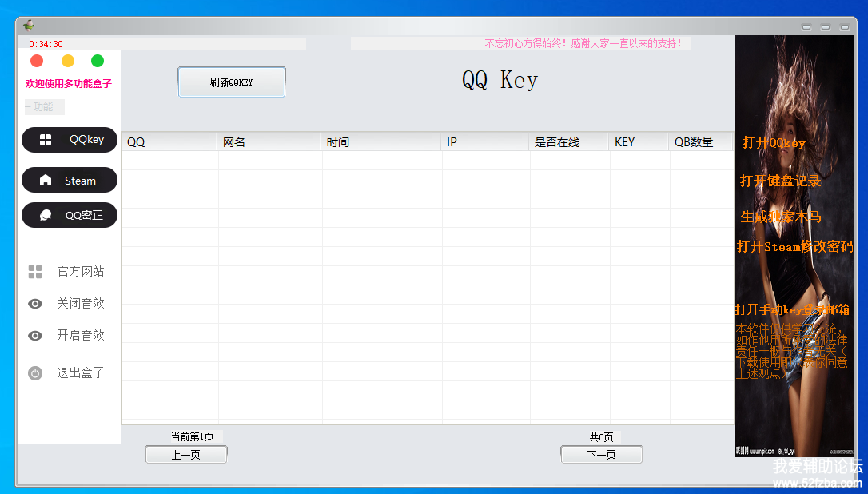
Task: Click the eye icon beside 关闭音效
Action: [35, 304]
